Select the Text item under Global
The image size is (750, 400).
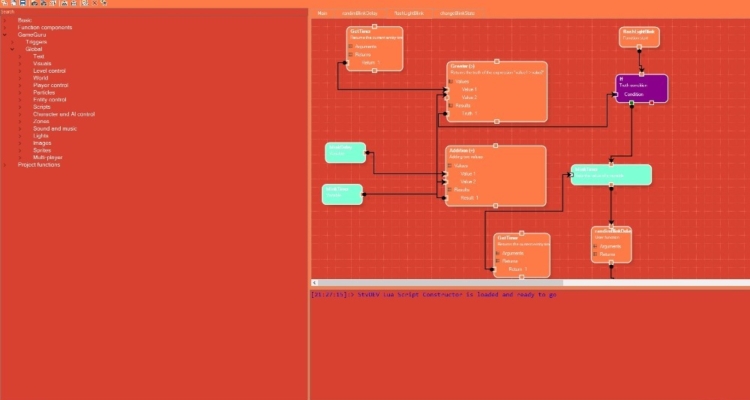pyautogui.click(x=39, y=56)
